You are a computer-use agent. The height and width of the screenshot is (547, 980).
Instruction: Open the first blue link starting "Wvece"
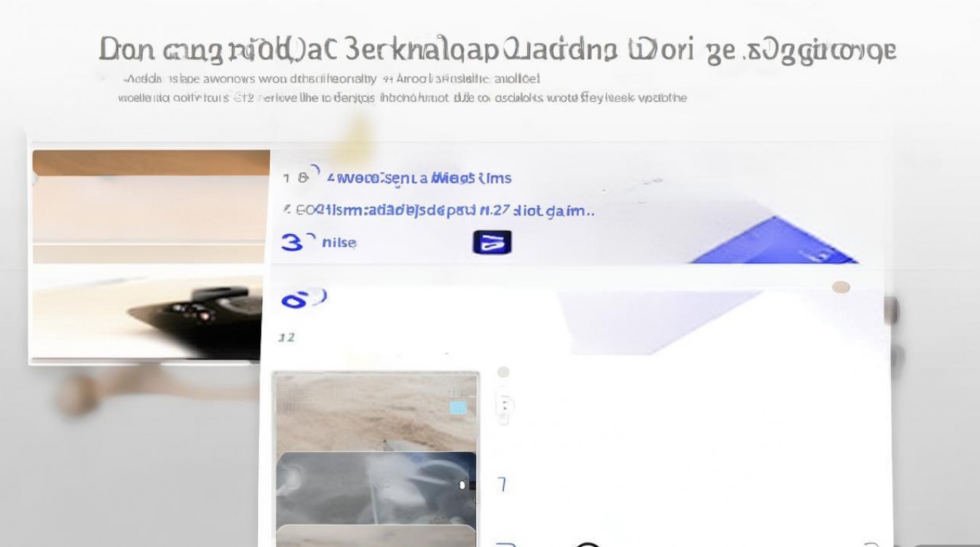point(420,177)
